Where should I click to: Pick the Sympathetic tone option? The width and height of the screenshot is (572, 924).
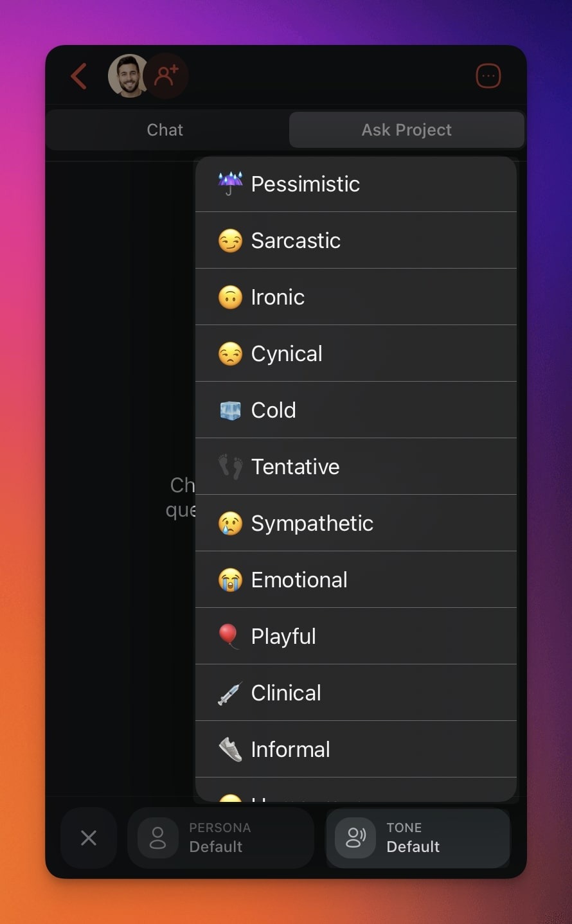tap(355, 523)
